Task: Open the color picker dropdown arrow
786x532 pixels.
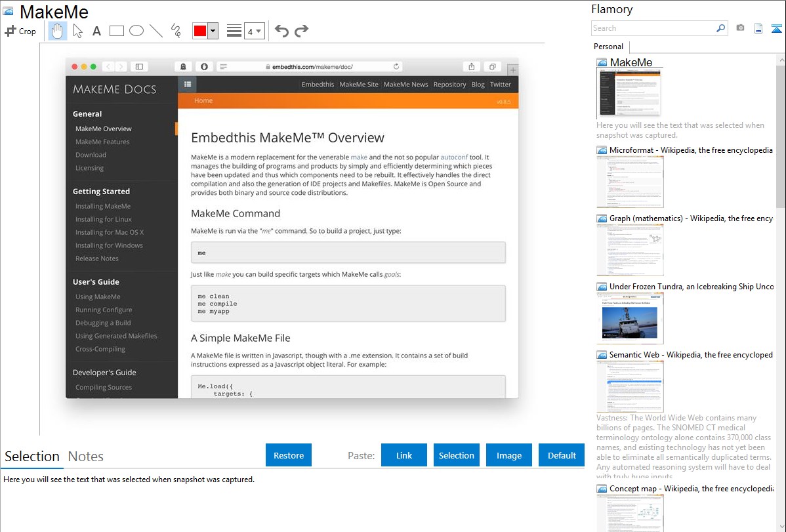Action: pyautogui.click(x=213, y=31)
